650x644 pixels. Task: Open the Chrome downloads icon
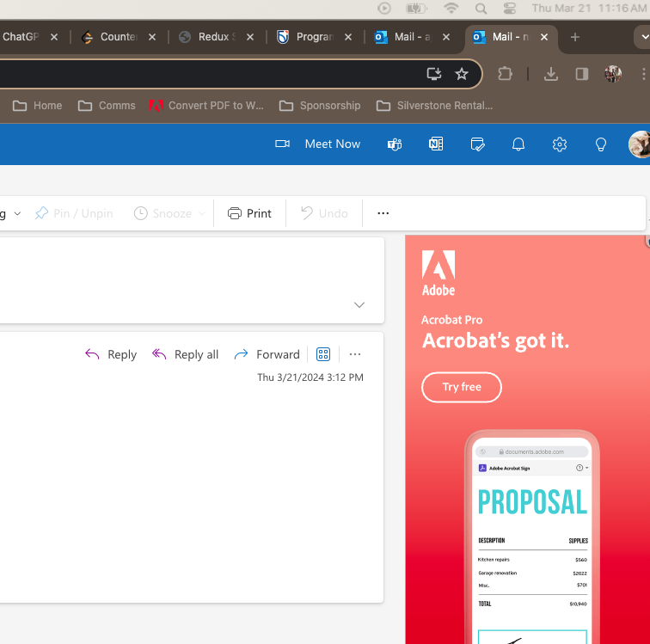[551, 74]
